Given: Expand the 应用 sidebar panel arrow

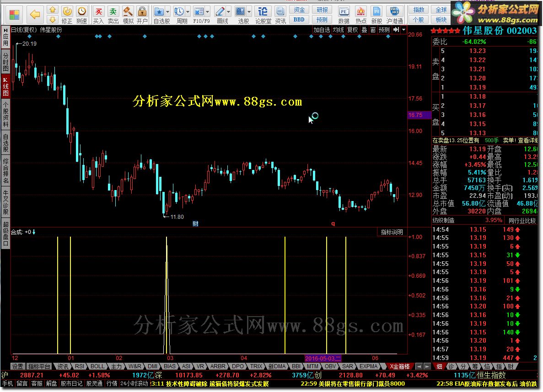Looking at the screenshot, I should 5,31.
